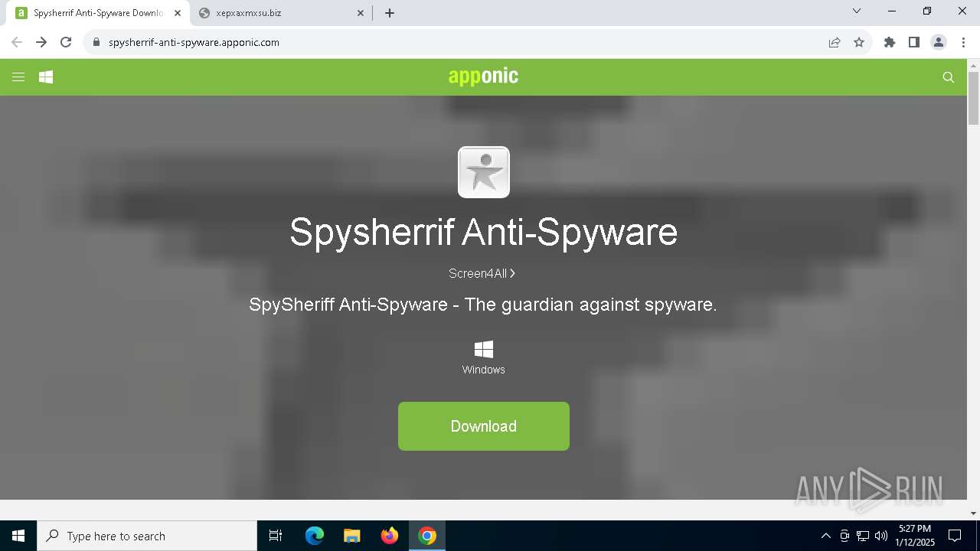The height and width of the screenshot is (551, 980).
Task: Reload the current page
Action: coord(66,42)
